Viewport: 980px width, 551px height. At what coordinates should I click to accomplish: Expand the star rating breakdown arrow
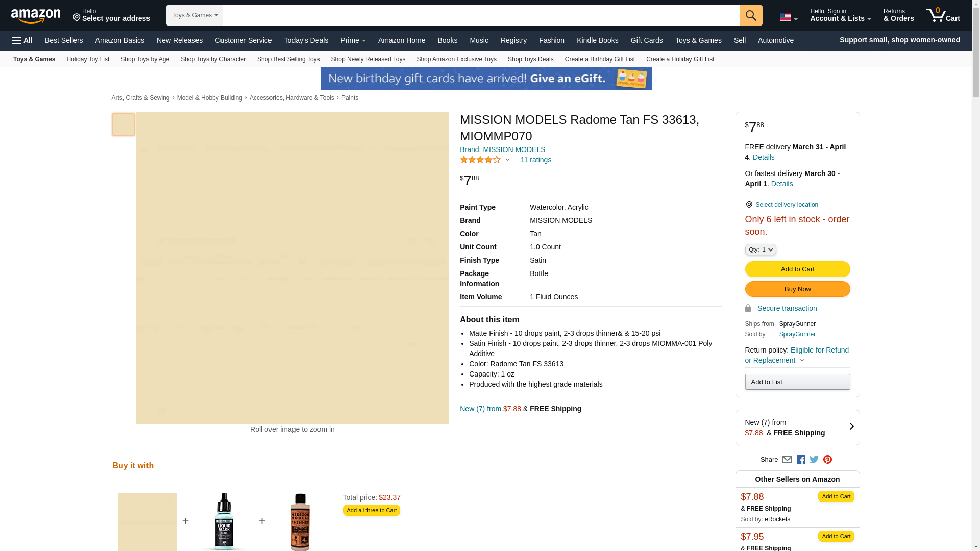click(507, 160)
